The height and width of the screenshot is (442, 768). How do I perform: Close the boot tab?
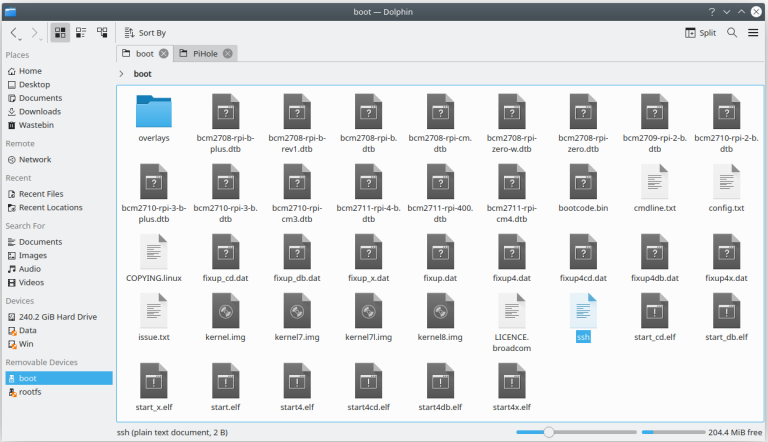[164, 53]
